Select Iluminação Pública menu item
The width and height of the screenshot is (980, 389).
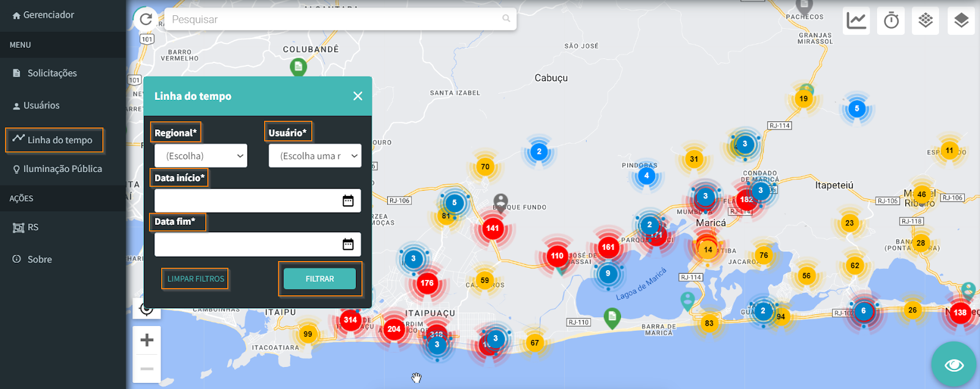click(62, 169)
